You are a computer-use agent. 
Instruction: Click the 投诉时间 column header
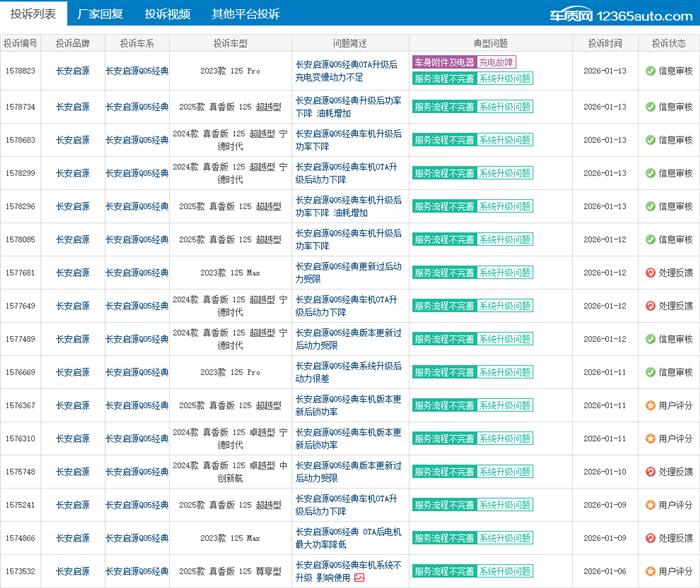(x=604, y=43)
